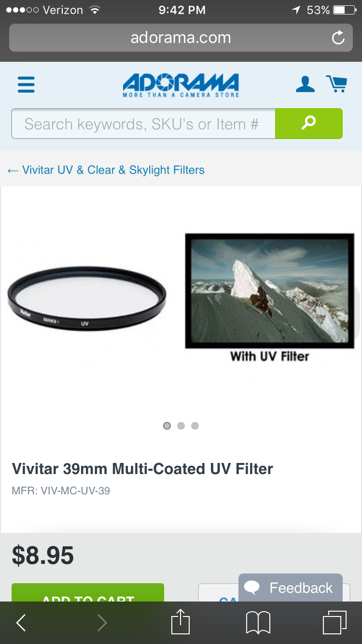Go back with Safari back arrow
The image size is (362, 644).
21,623
